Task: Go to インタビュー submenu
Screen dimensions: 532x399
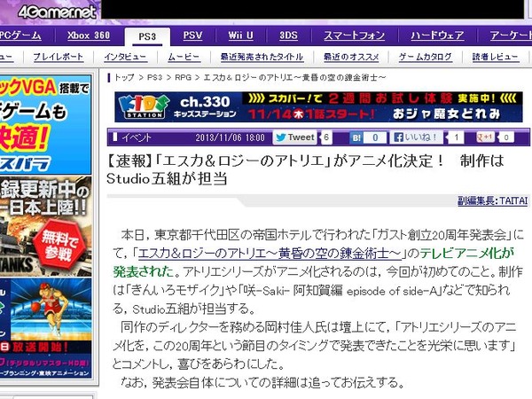Action: [125, 57]
